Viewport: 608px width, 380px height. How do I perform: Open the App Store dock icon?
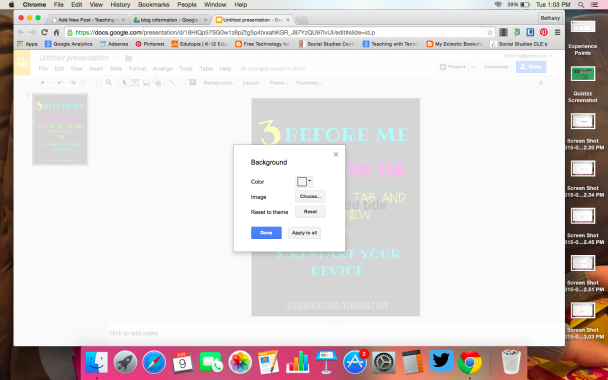tap(355, 362)
